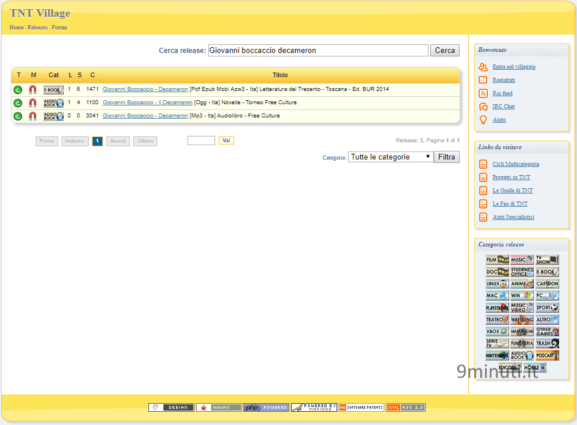Click the magnet icon of the Ogg Novelle release
The width and height of the screenshot is (577, 425).
[x=33, y=103]
